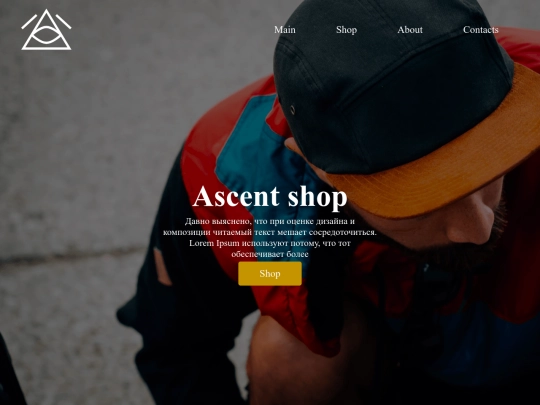Open the About page link
Viewport: 540px width, 405px height.
tap(410, 30)
